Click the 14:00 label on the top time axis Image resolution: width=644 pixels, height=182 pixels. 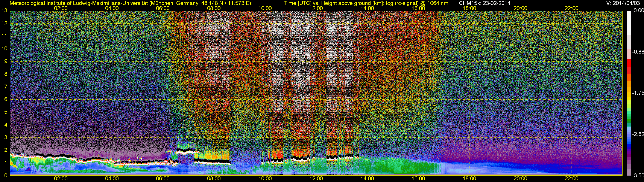367,8
